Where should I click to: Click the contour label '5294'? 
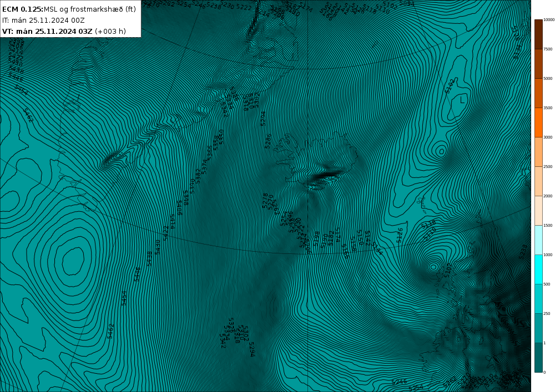coord(263,119)
